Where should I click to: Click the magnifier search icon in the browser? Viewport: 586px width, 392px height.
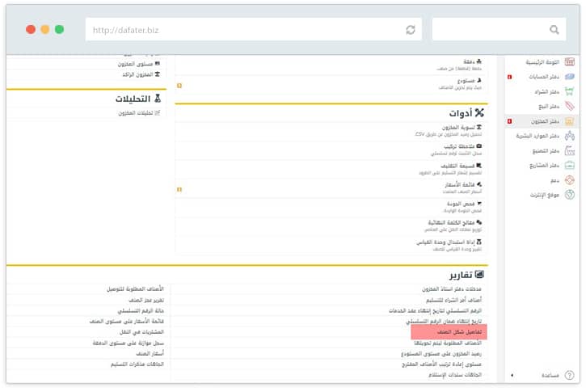[x=554, y=30]
